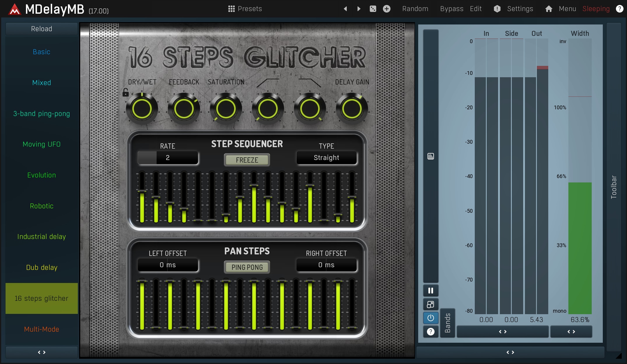The width and height of the screenshot is (627, 364).
Task: Click the Bypass button
Action: point(451,9)
